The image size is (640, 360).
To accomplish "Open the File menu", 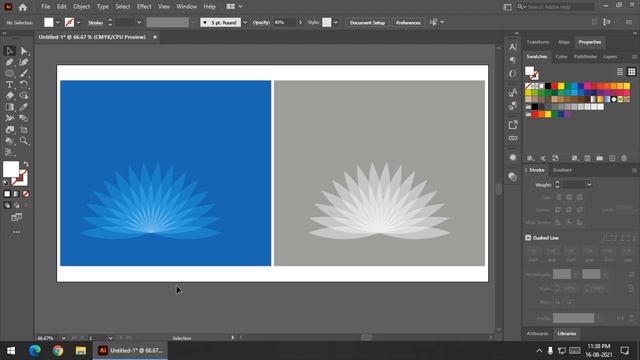I will point(46,7).
